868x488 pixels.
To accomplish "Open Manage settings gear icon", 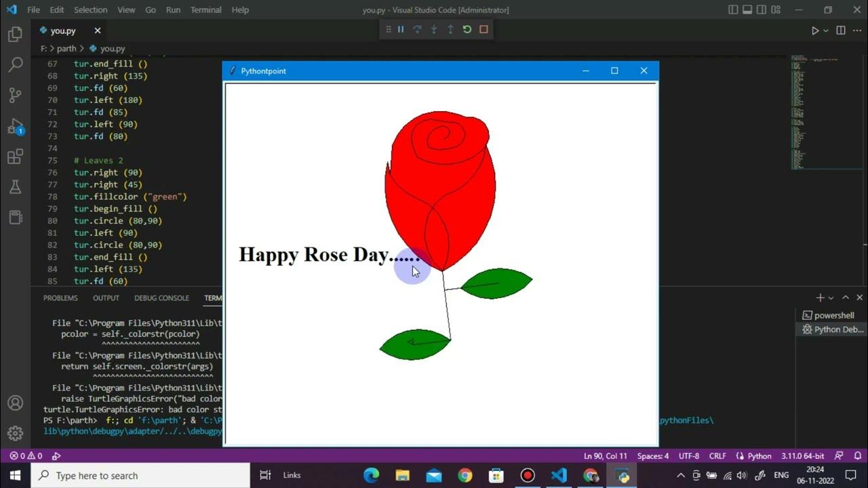I will click(15, 433).
